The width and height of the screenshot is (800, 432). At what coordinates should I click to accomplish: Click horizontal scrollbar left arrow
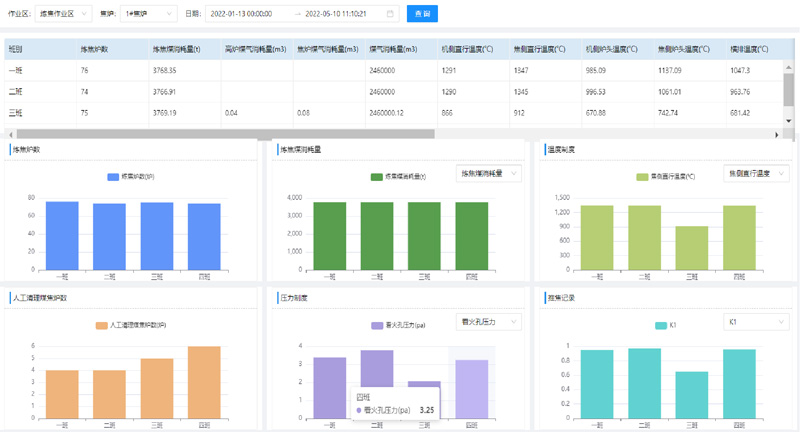point(11,135)
